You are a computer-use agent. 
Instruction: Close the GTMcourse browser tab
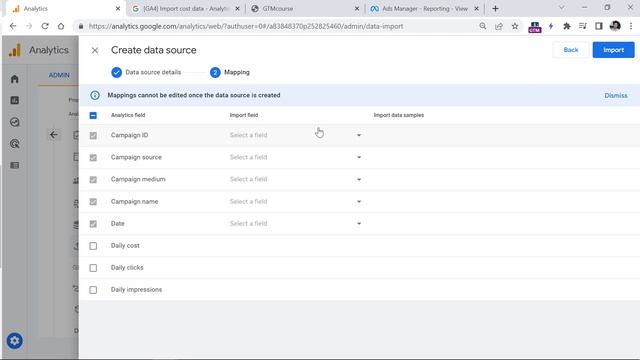(357, 9)
